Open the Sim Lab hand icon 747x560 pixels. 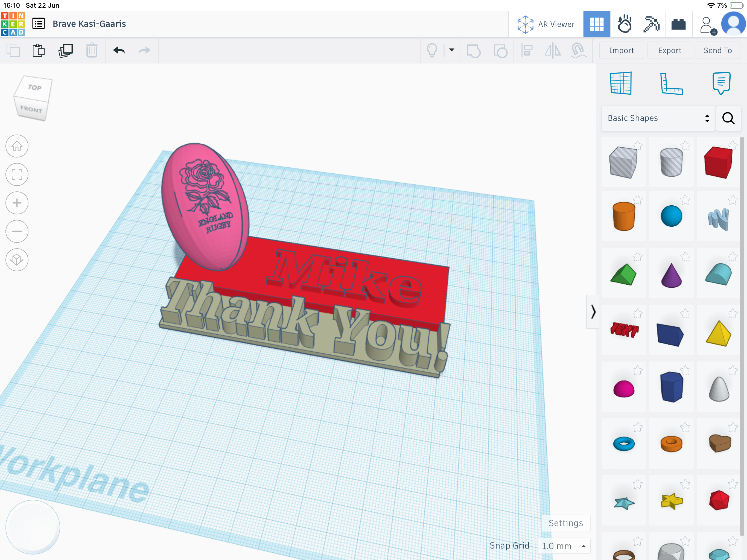click(x=624, y=24)
